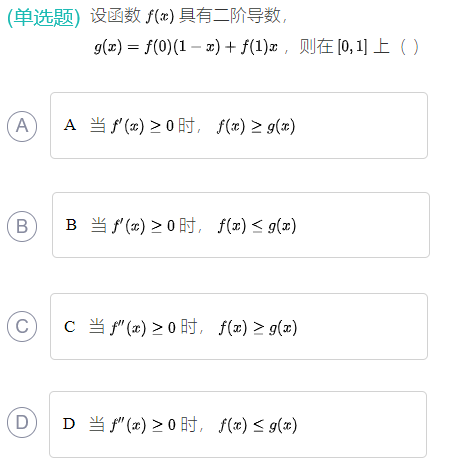This screenshot has width=458, height=474.
Task: Click the conclusion f(x) ≥ g(x) in option C
Action: pos(258,327)
